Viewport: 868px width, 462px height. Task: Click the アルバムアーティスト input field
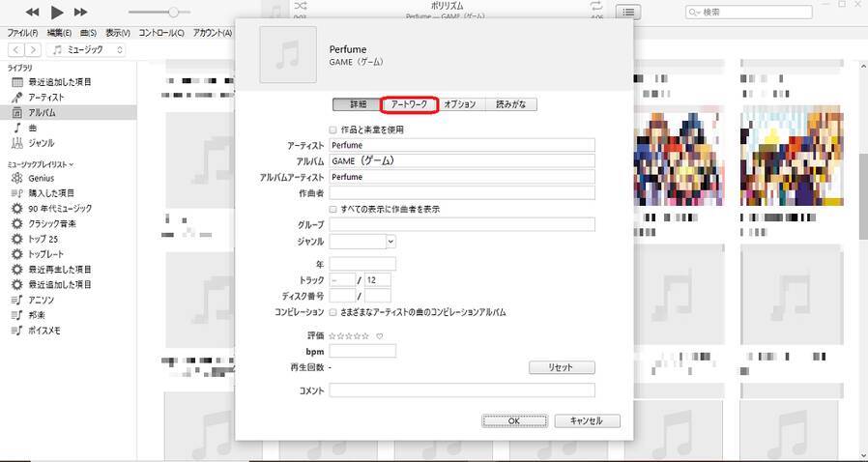[x=462, y=177]
